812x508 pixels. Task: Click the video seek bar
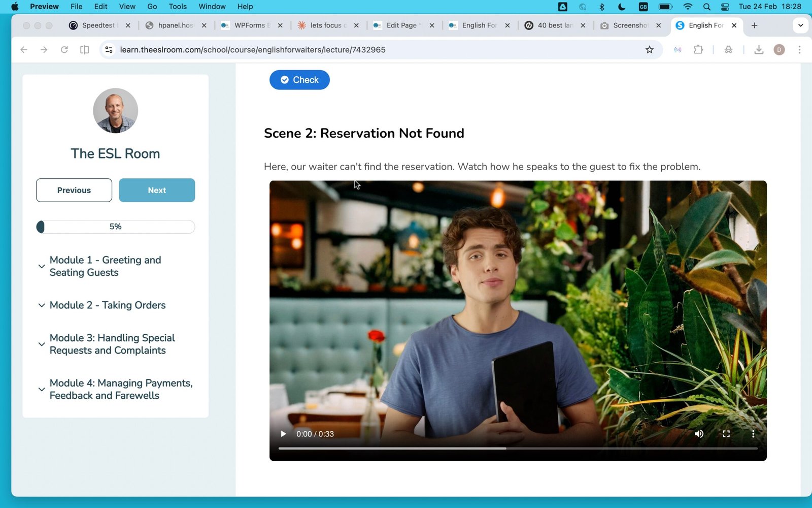point(518,449)
